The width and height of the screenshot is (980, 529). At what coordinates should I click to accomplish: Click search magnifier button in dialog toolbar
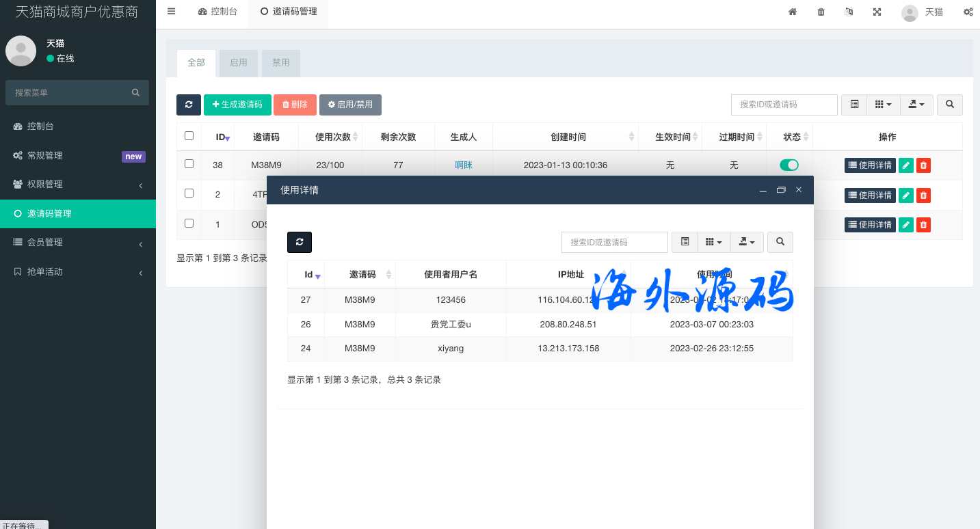coord(780,242)
